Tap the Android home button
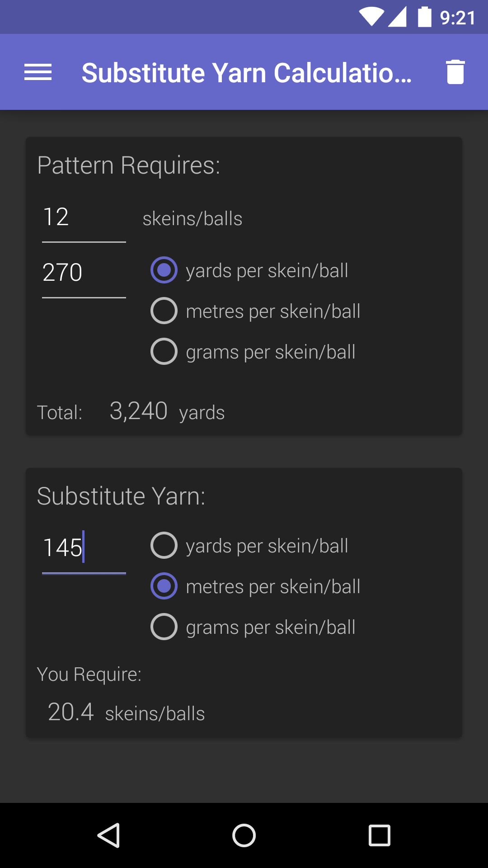 (x=244, y=835)
